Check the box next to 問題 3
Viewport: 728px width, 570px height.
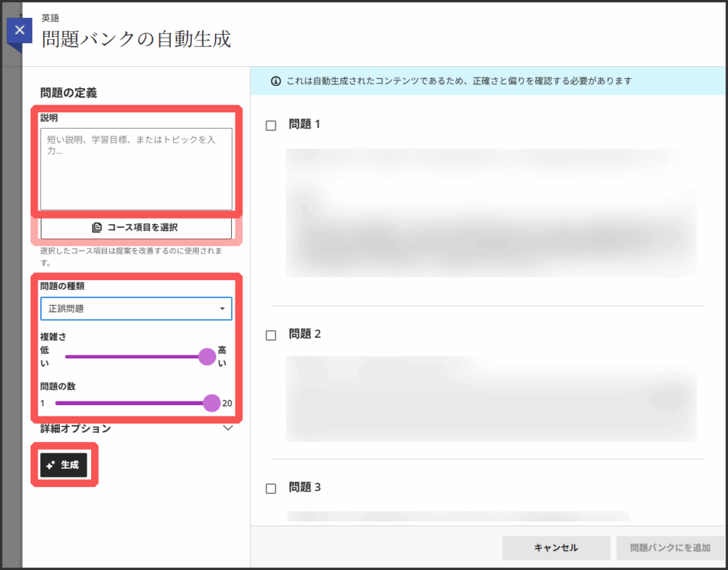271,488
